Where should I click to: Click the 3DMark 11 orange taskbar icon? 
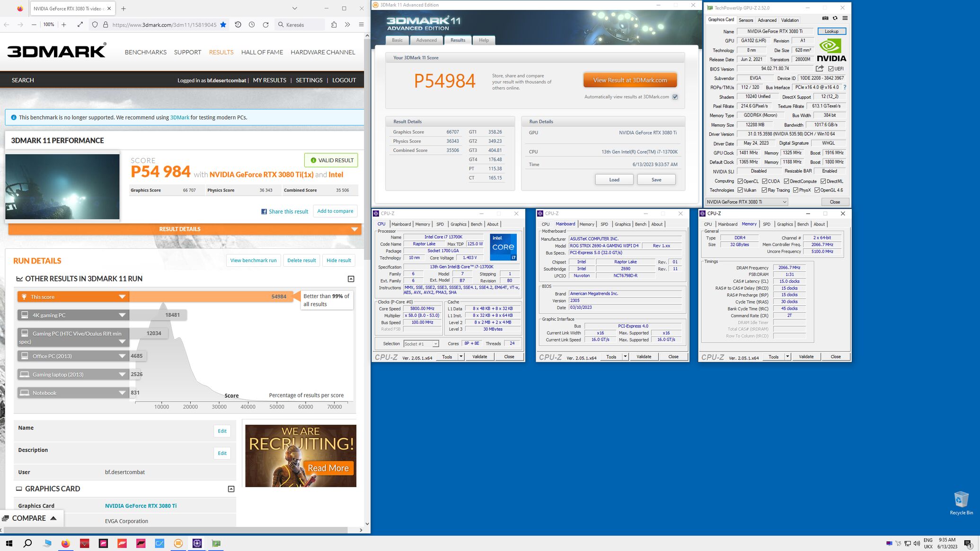[x=178, y=543]
